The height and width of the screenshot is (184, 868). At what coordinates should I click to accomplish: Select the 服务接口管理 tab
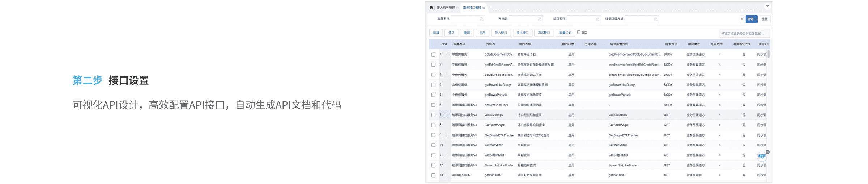[472, 8]
